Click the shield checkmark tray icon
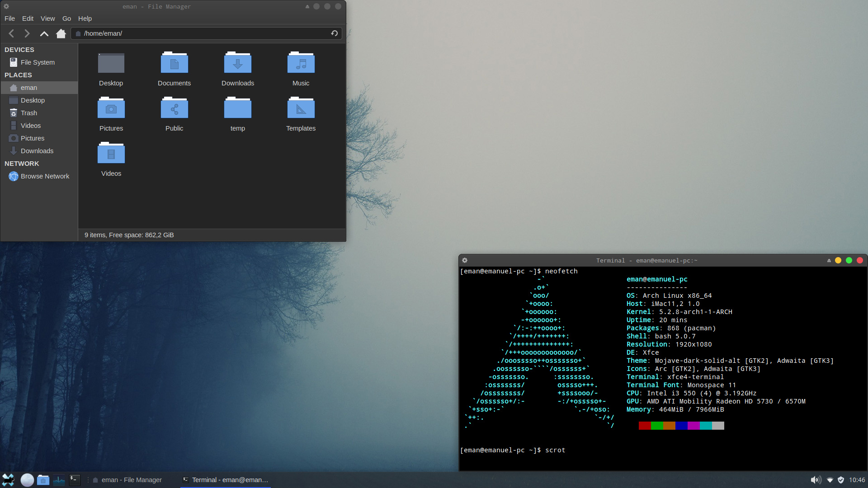The image size is (868, 488). click(841, 480)
